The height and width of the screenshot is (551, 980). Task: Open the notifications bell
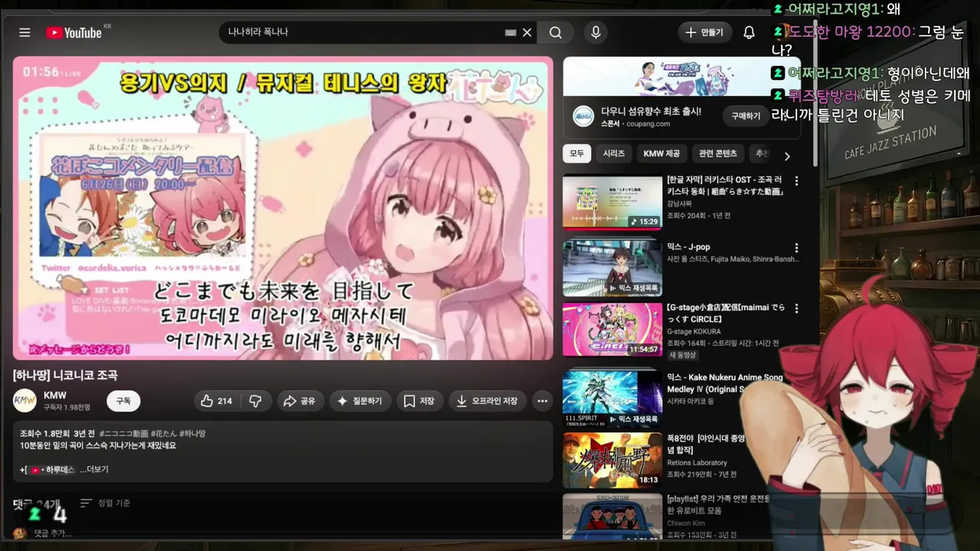749,32
